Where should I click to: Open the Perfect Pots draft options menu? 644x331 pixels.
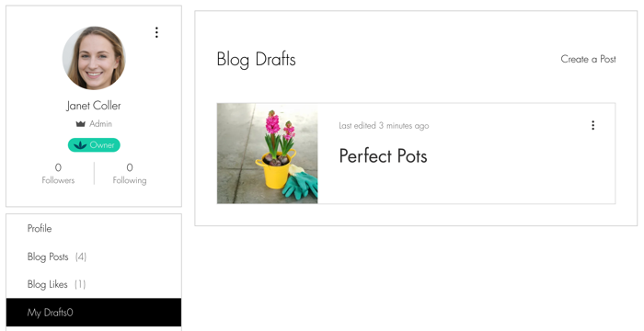pos(592,125)
